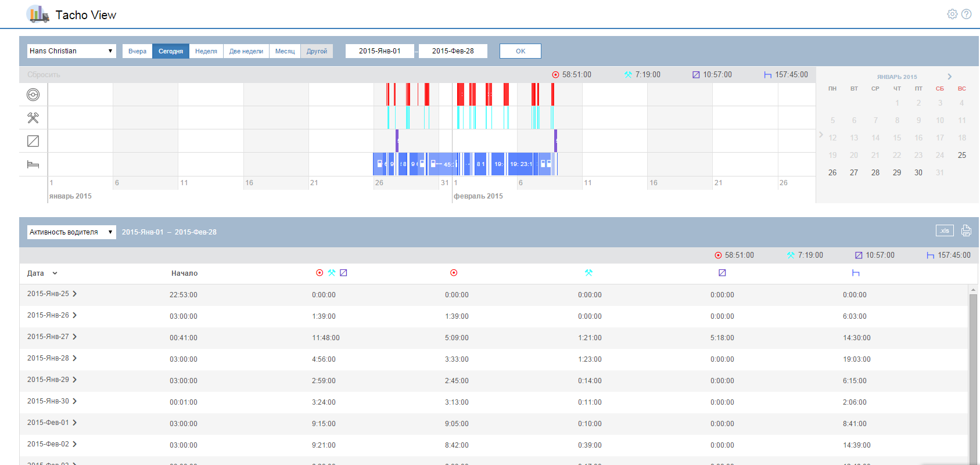The width and height of the screenshot is (980, 465).
Task: Click the rest bed row icon
Action: click(33, 165)
